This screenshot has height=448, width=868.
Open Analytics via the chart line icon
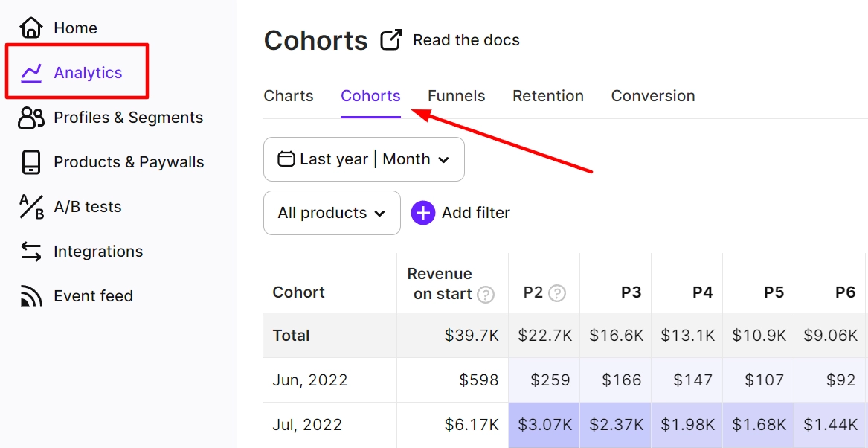(31, 72)
